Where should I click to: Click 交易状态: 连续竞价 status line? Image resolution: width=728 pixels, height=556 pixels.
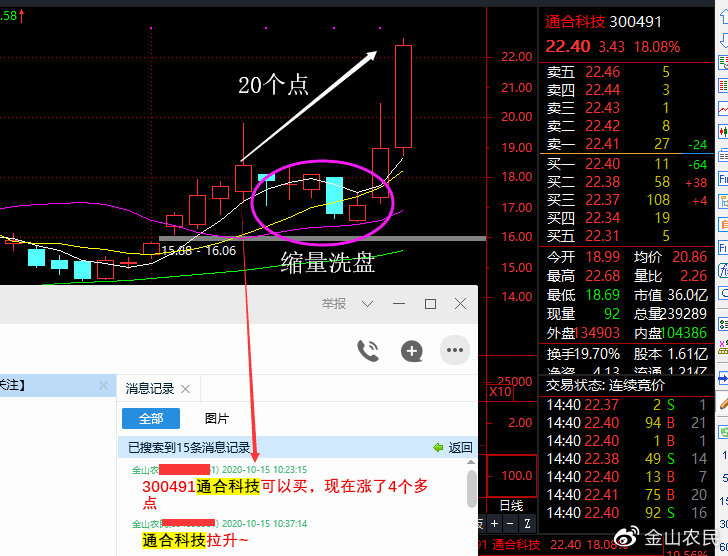point(605,385)
